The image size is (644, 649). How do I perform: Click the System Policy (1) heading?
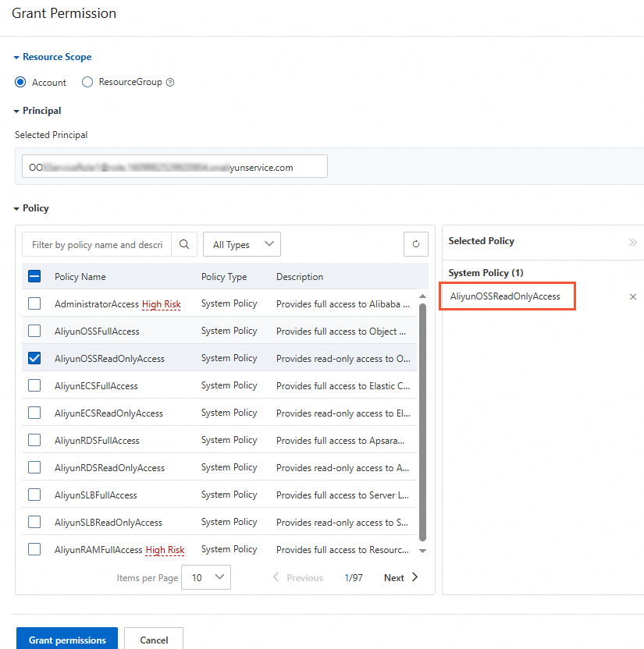[x=486, y=273]
